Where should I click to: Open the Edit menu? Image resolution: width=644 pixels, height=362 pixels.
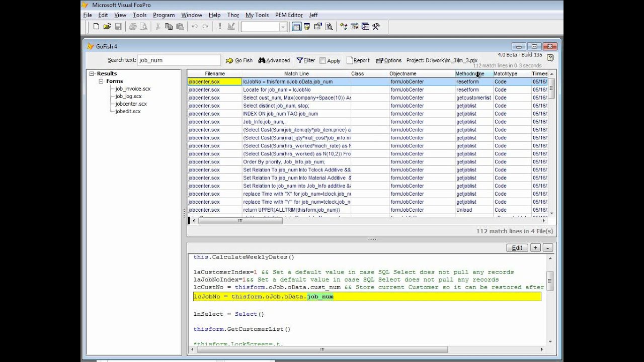(x=103, y=15)
